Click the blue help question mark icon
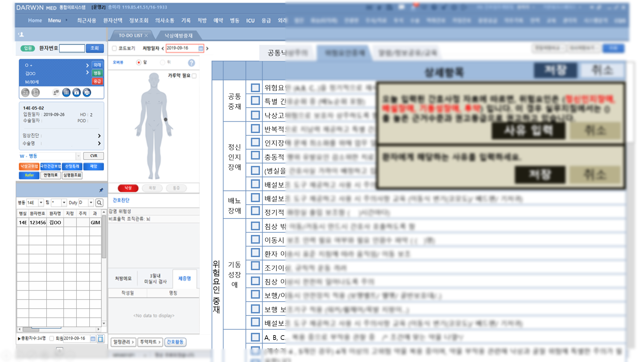Image resolution: width=644 pixels, height=362 pixels. pos(191,63)
